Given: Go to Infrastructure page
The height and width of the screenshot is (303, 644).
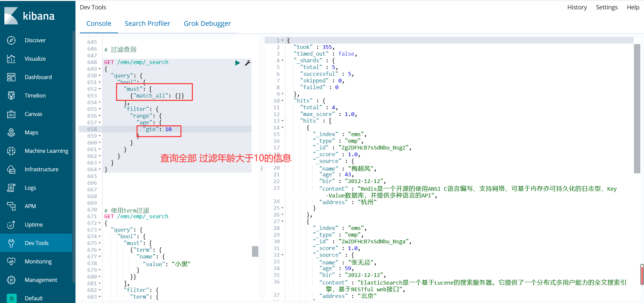Looking at the screenshot, I should coord(41,169).
